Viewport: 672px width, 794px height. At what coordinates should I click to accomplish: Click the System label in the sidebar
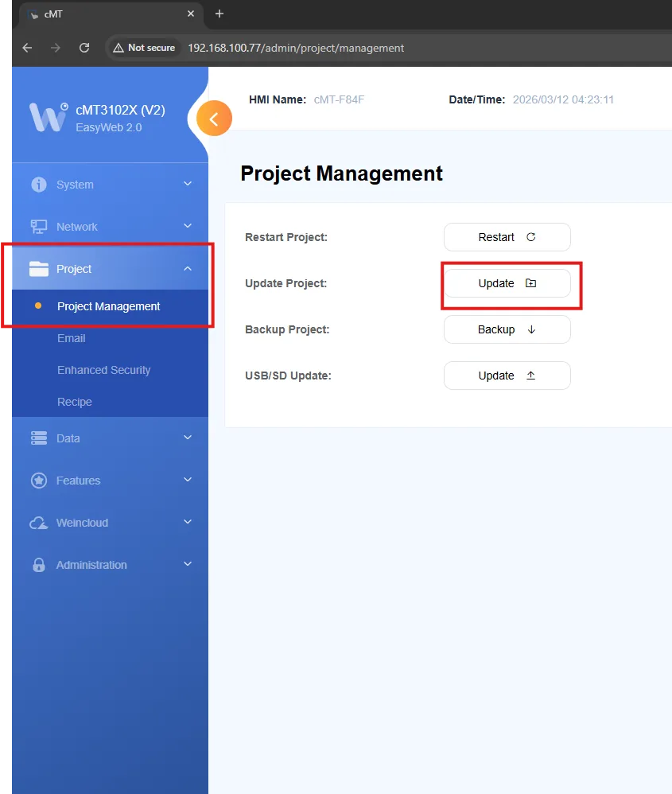[75, 185]
